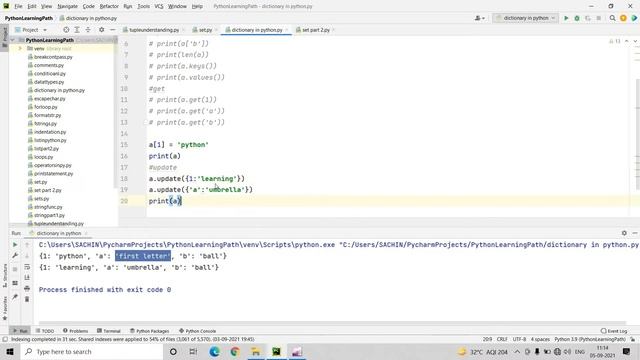Viewport: 640px width, 360px height.
Task: Click the grey Stop icon in main toolbar
Action: click(598, 18)
